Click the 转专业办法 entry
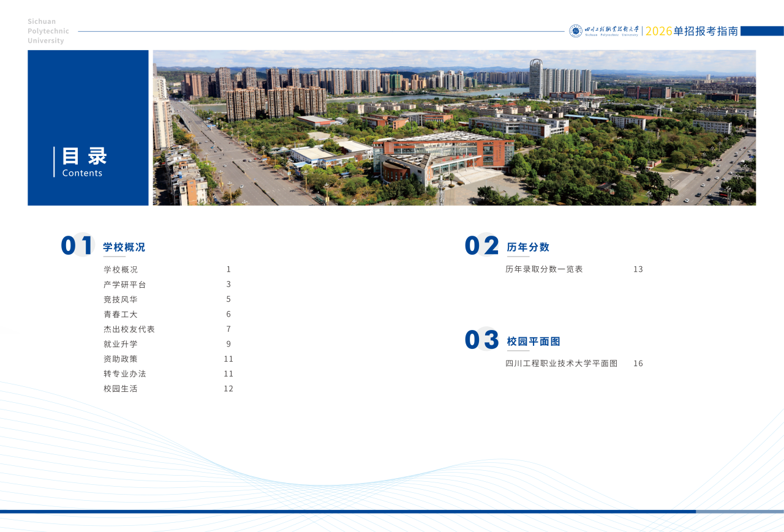This screenshot has height=532, width=784. 125,373
